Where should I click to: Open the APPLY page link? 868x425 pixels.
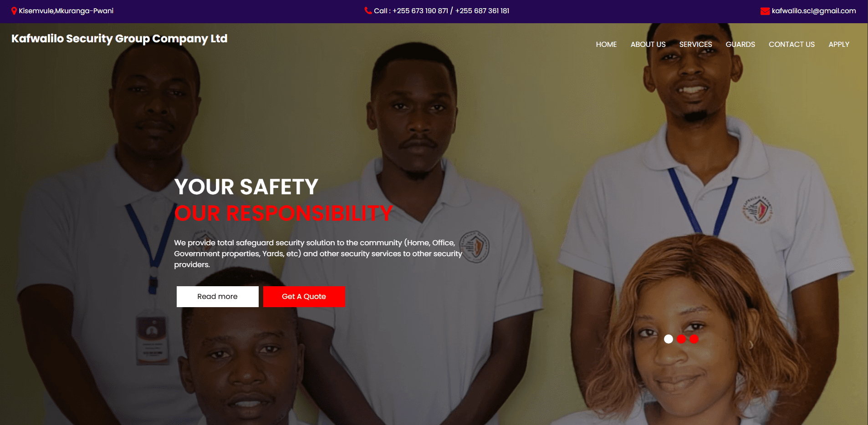[839, 44]
